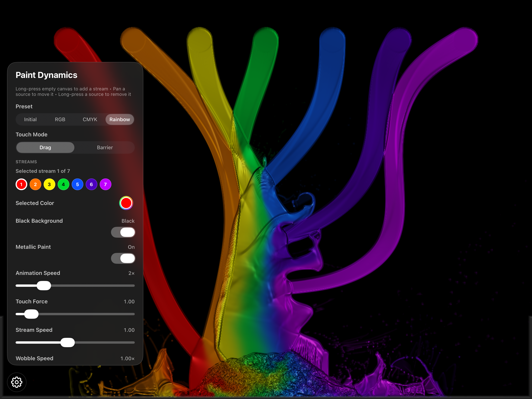Click the Preset section label
532x399 pixels.
click(x=24, y=106)
